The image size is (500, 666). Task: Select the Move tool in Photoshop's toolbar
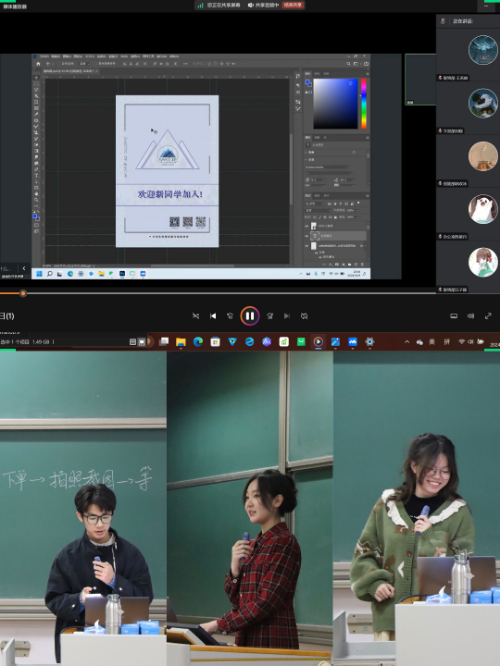[36, 78]
